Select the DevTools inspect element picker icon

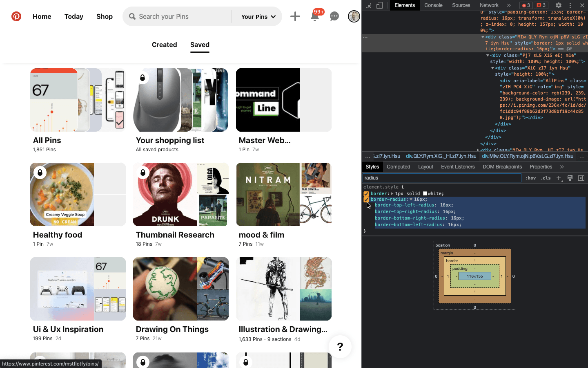tap(368, 5)
